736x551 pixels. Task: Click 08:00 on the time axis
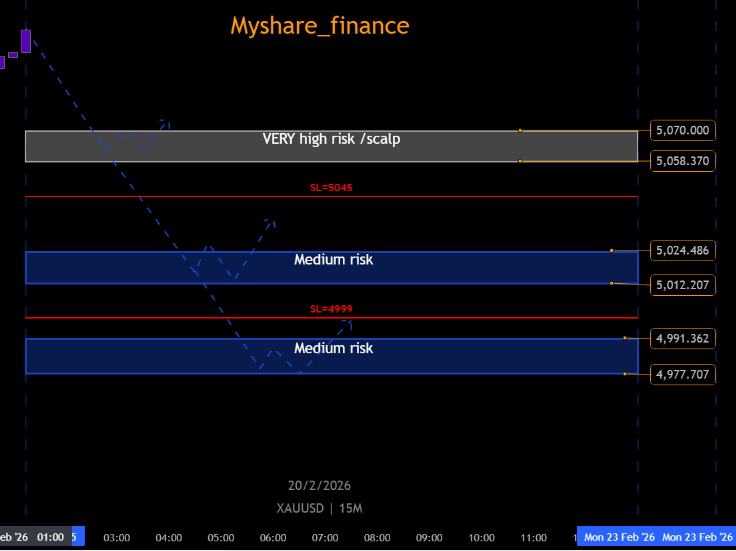click(377, 537)
